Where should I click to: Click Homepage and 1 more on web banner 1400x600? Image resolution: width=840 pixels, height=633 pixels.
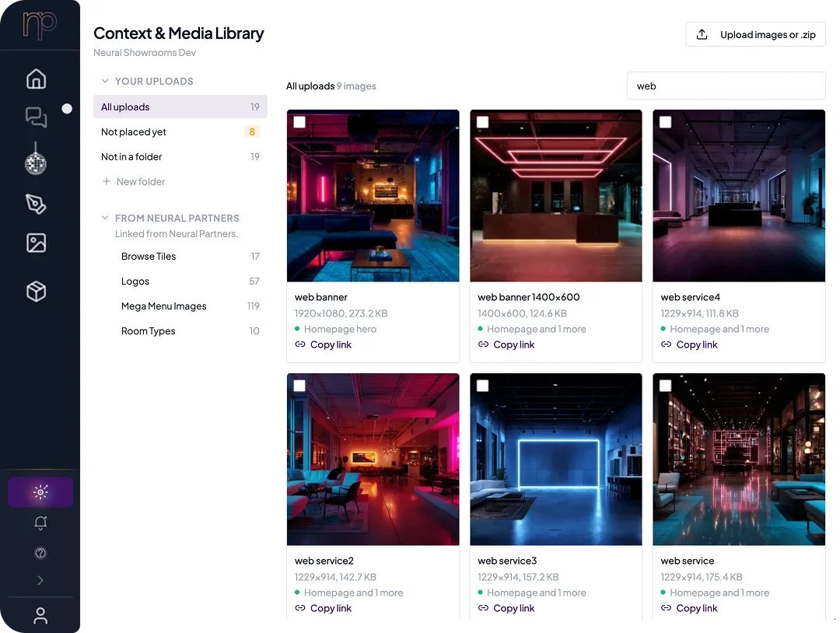tap(536, 329)
